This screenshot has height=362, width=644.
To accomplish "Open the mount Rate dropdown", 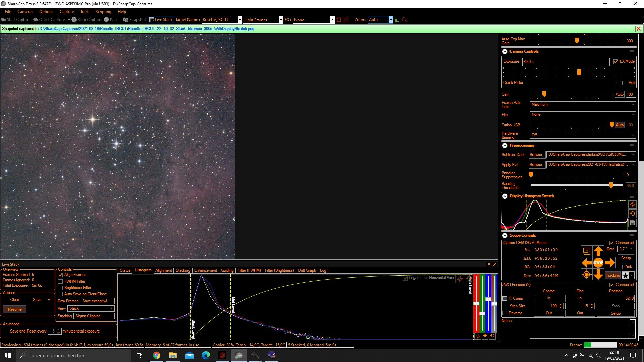I will [626, 249].
